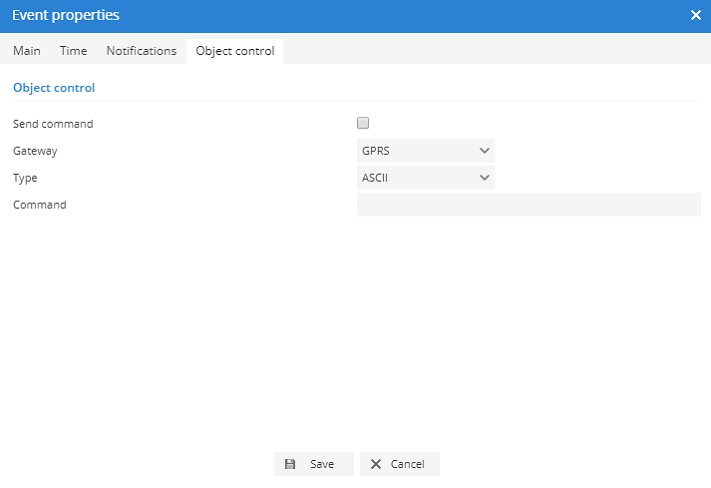The image size is (711, 488).
Task: Focus the Command text field
Action: point(528,205)
